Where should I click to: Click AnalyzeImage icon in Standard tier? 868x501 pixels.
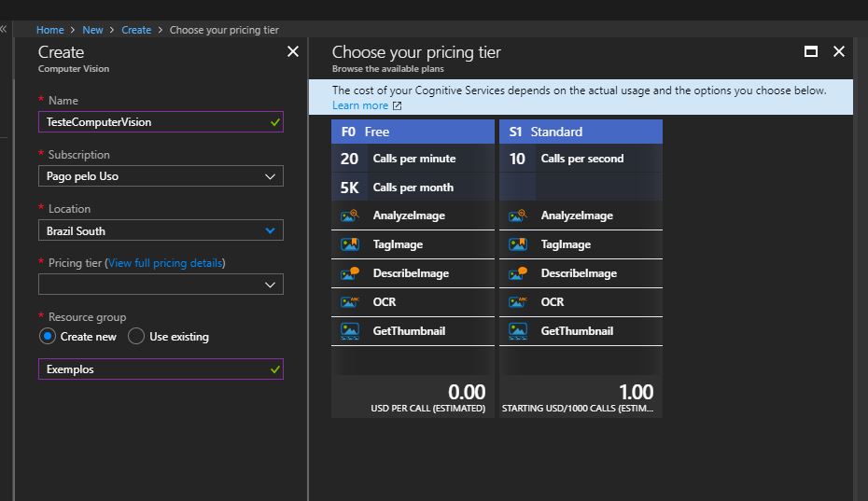518,216
